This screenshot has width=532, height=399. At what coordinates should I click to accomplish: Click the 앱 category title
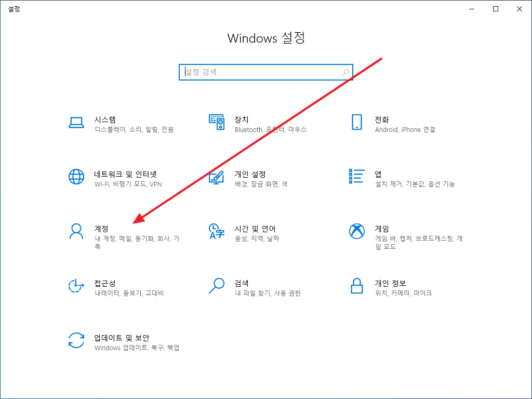378,175
